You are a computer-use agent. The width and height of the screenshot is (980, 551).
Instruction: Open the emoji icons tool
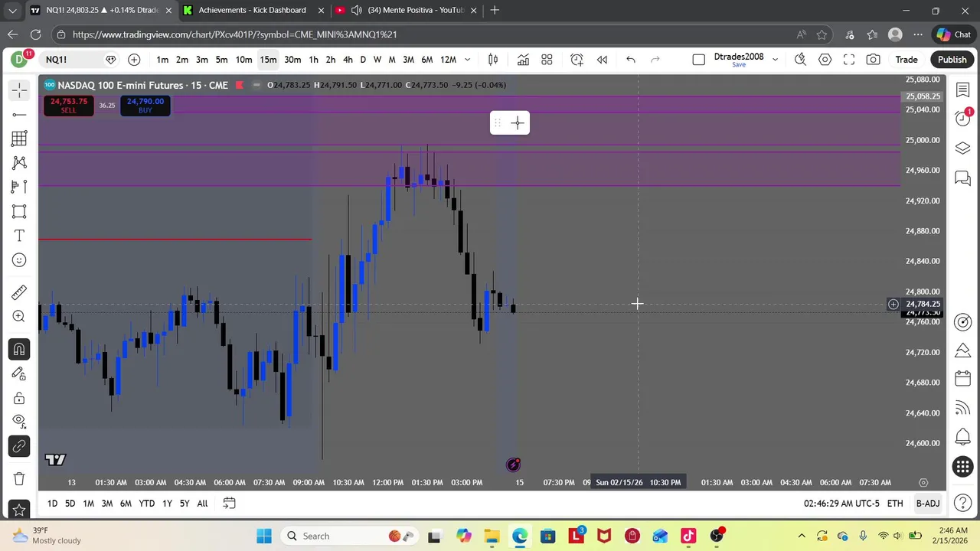[x=19, y=260]
